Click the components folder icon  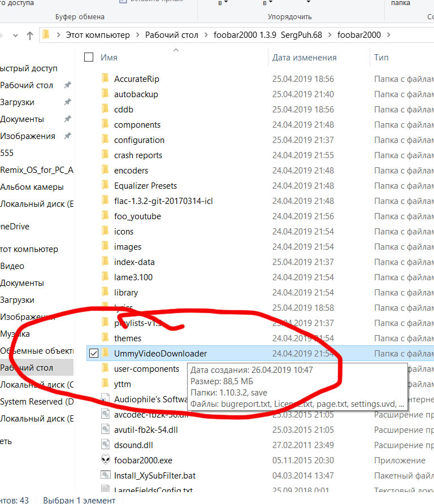click(x=105, y=124)
